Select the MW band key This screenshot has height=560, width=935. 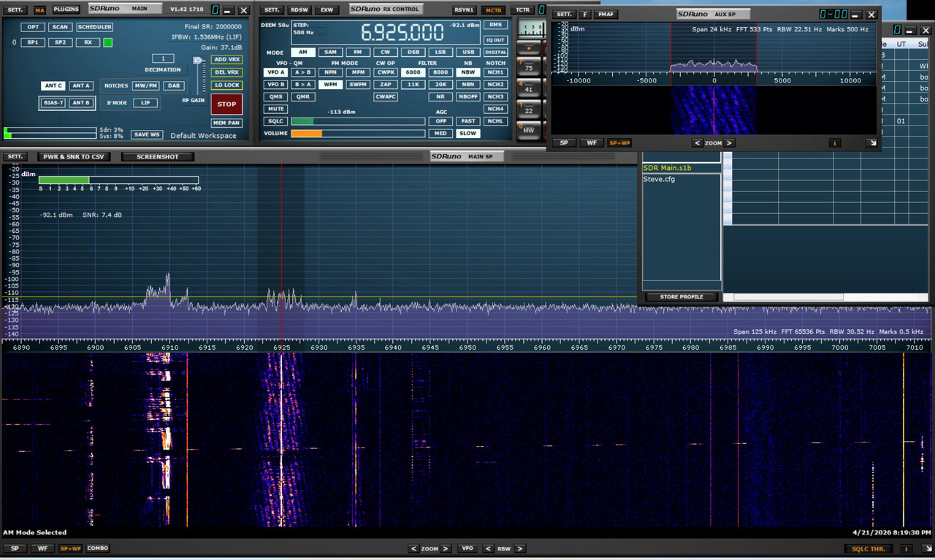(x=529, y=130)
